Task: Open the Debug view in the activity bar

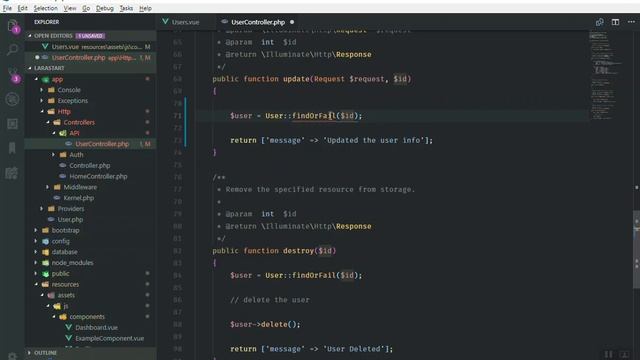Action: pos(12,99)
